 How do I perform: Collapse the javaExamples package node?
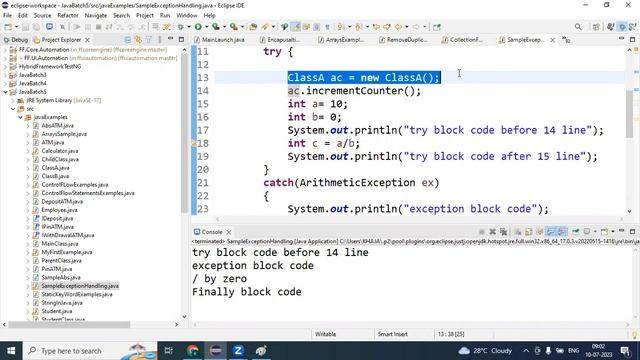[20, 117]
